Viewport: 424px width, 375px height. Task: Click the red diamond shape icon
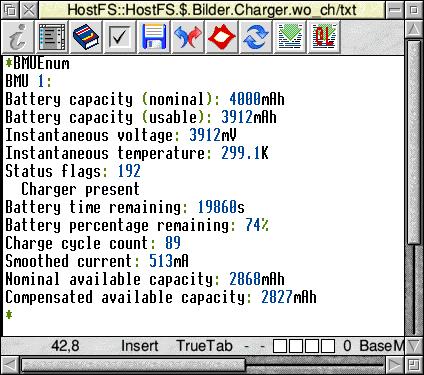click(x=222, y=37)
